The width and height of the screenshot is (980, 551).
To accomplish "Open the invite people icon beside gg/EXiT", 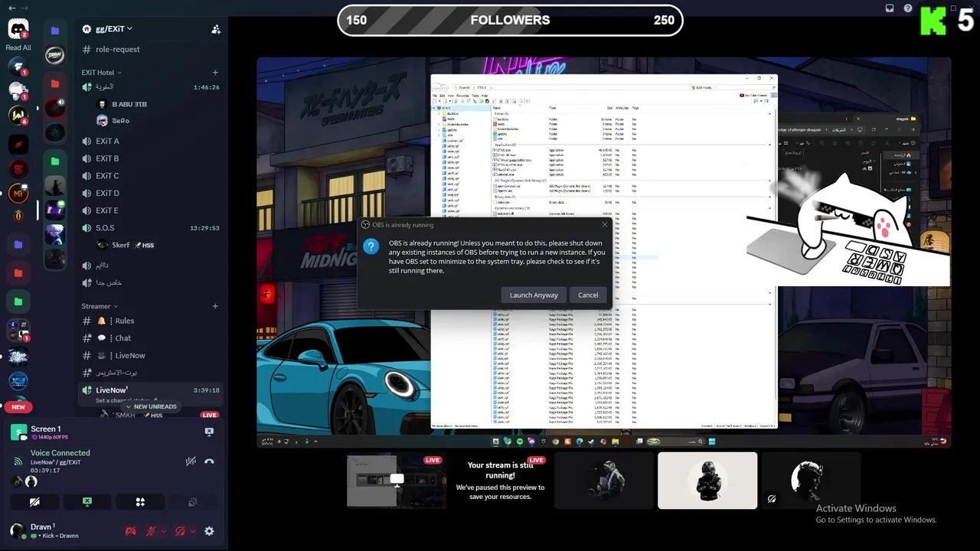I will (216, 29).
